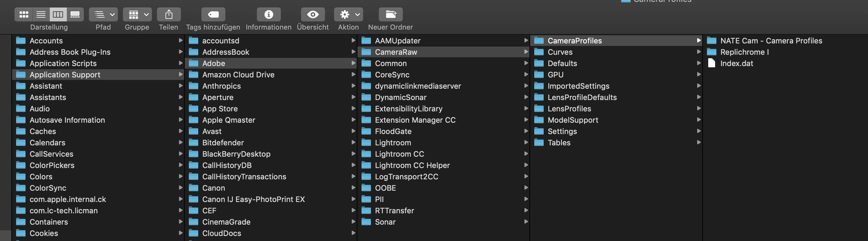Expand arrow beside CoreSync folder

click(526, 74)
